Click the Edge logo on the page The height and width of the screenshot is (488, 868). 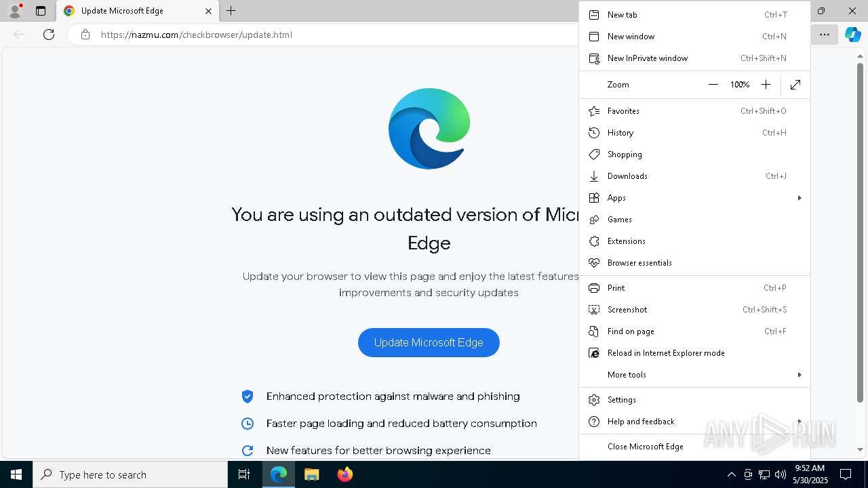pos(429,129)
